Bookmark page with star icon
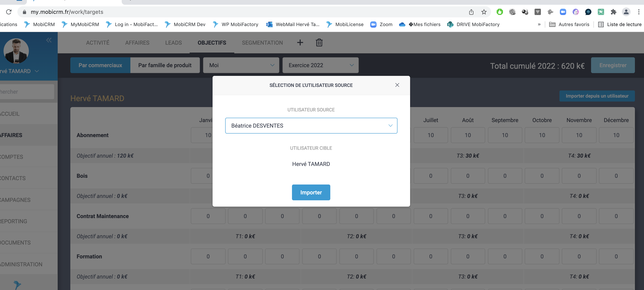 [484, 12]
